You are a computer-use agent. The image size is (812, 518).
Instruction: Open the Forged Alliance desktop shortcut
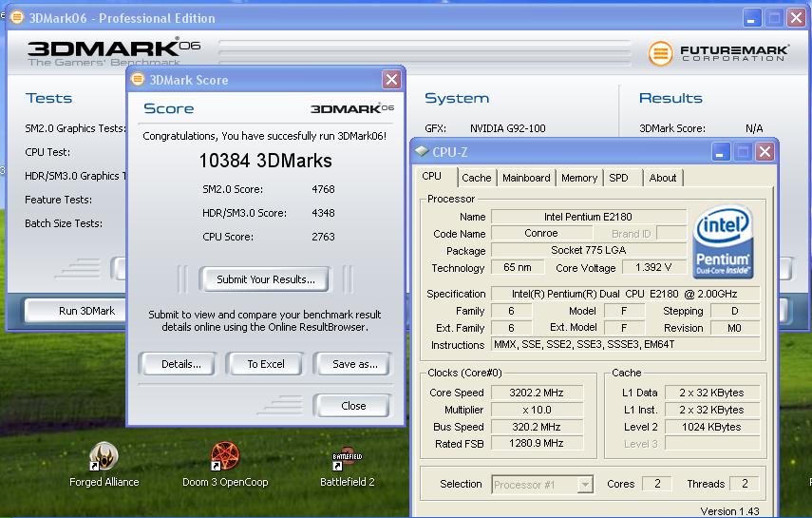click(x=104, y=465)
